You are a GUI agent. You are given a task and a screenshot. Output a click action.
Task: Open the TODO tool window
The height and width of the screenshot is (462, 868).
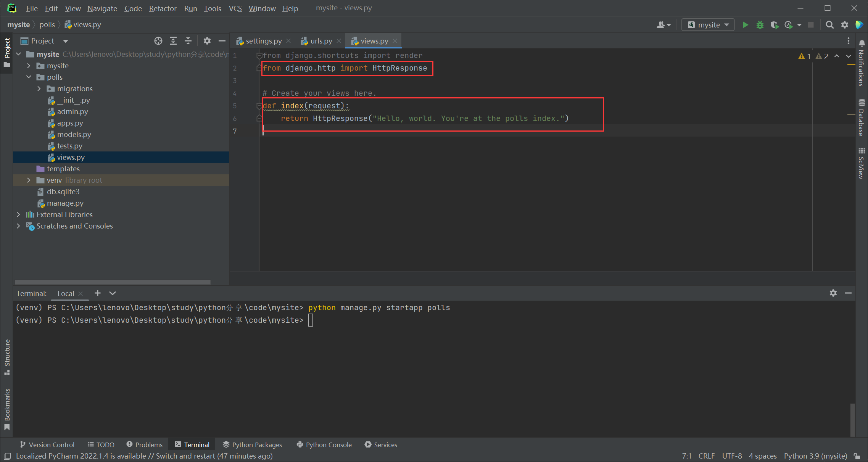click(101, 444)
